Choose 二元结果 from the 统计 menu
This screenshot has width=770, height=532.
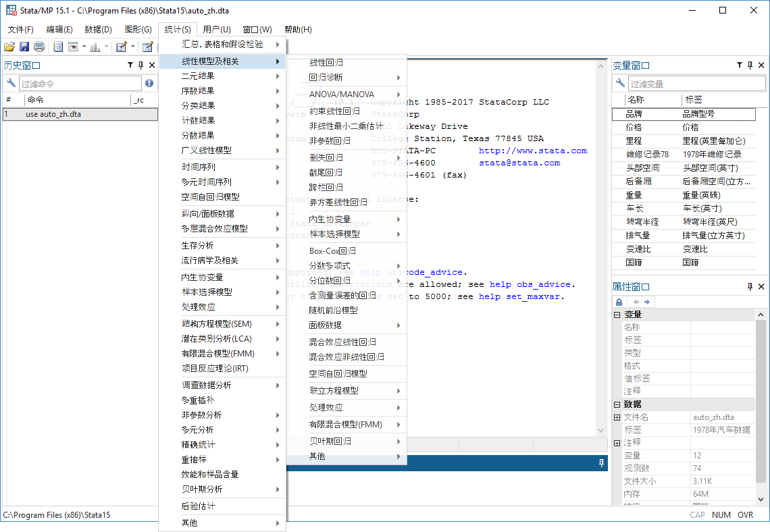(x=222, y=76)
